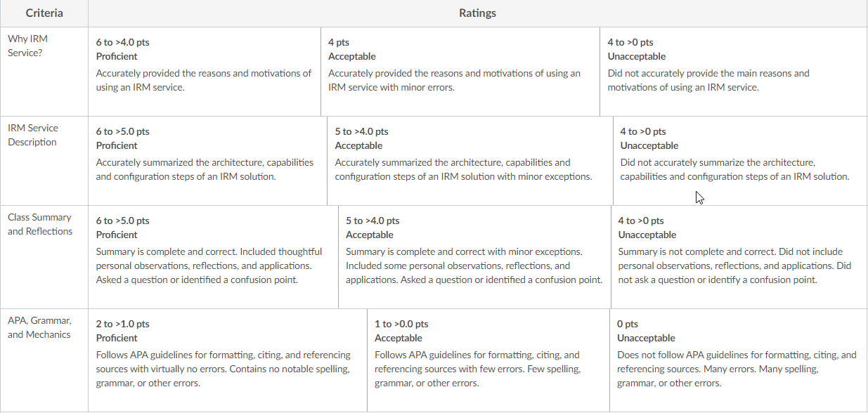The height and width of the screenshot is (413, 868).
Task: Select 2 to >1.0 pts Proficient APA rating
Action: (x=228, y=360)
